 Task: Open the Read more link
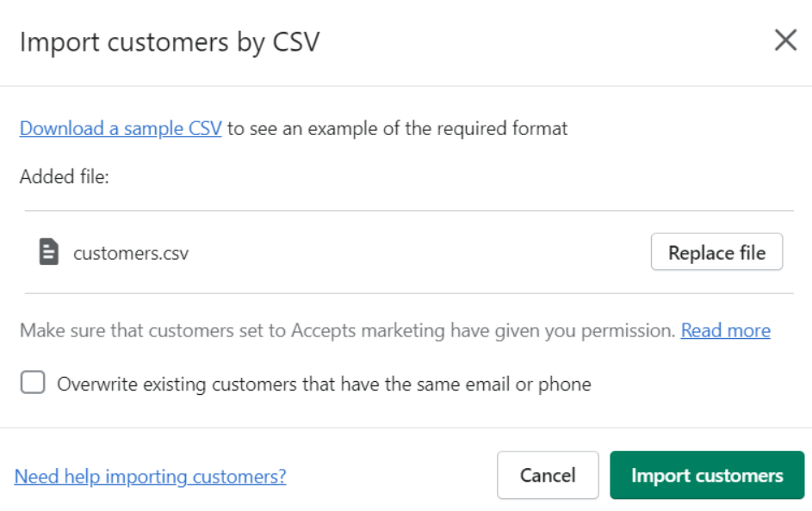coord(726,330)
